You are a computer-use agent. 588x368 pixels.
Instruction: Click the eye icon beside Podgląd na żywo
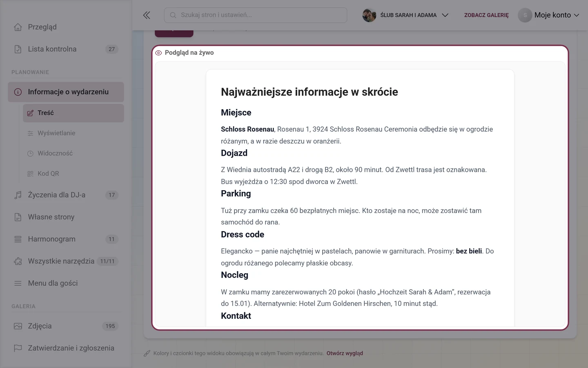point(158,53)
